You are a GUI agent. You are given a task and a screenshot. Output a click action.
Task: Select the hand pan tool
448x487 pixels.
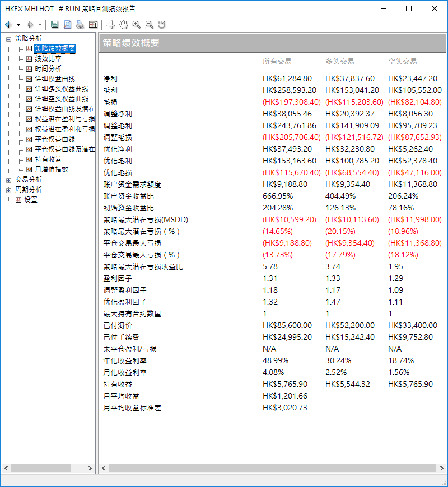click(124, 25)
